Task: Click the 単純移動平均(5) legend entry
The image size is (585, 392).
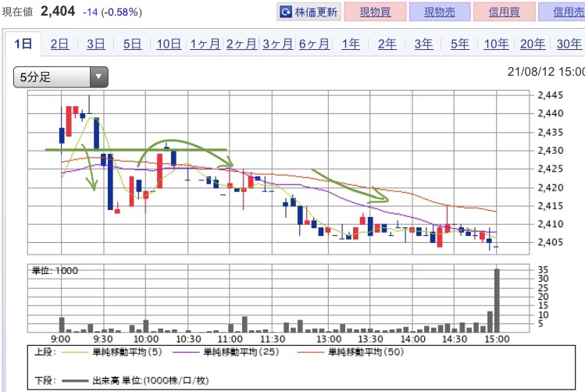Action: coord(112,351)
